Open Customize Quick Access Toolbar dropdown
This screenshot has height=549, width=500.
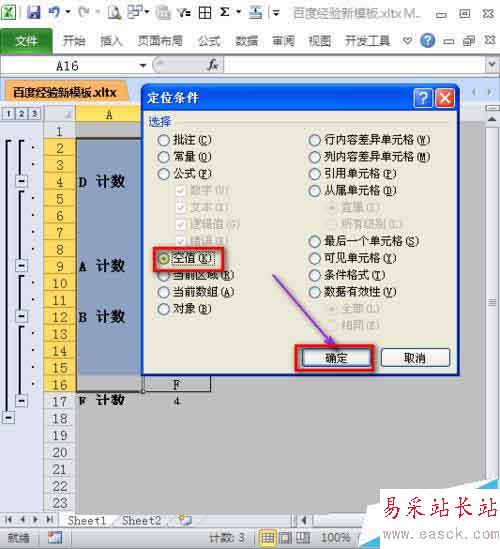click(276, 13)
